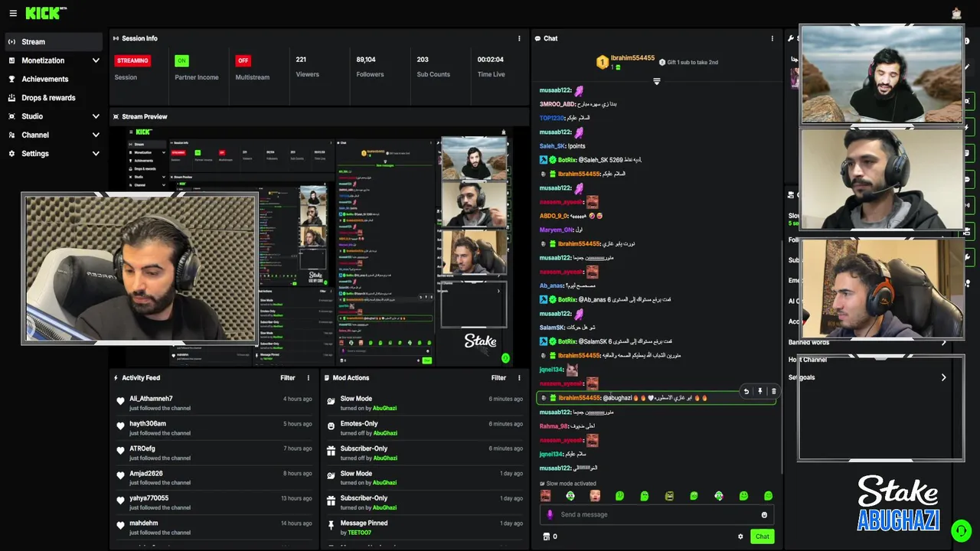Open Maryem_ON username in chat
980x551 pixels.
pos(556,230)
